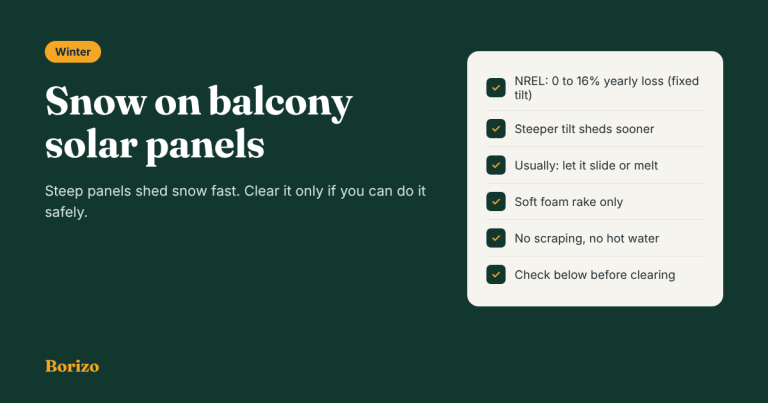Screen dimensions: 768x403
Task: Select the Snow on balcony solar panels headline
Action: 199,123
